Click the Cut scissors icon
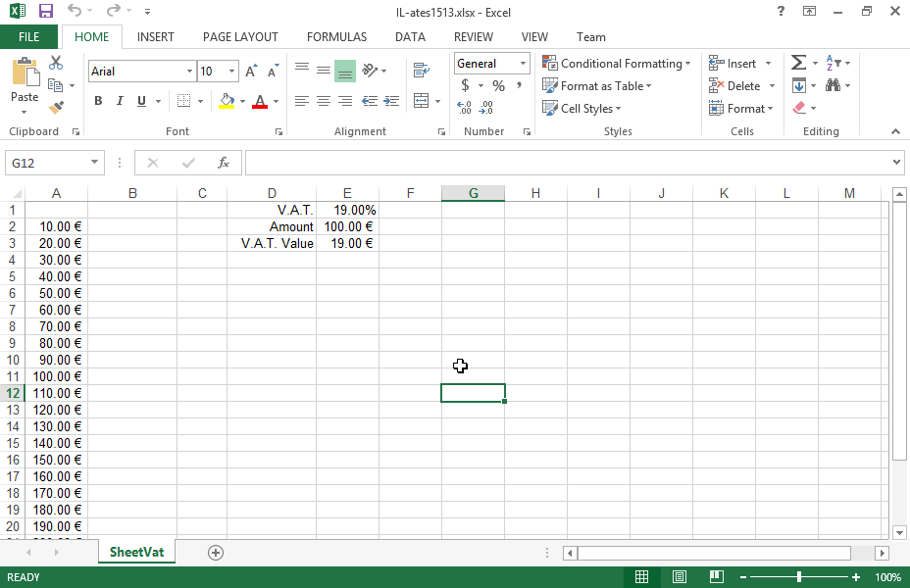Viewport: 910px width, 588px height. coord(56,64)
